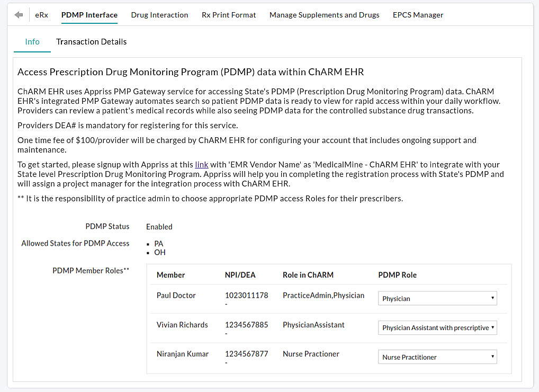Stay on the PDMP Interface tab
This screenshot has width=539, height=392.
89,15
